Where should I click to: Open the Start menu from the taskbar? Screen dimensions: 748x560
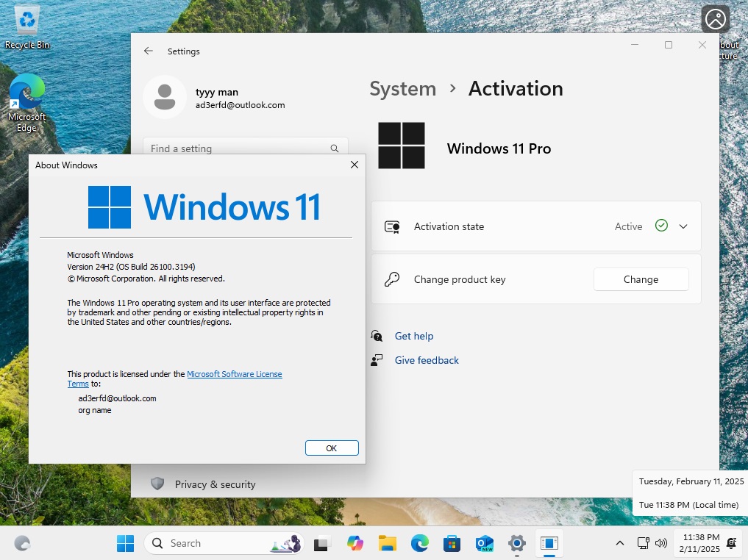(126, 543)
